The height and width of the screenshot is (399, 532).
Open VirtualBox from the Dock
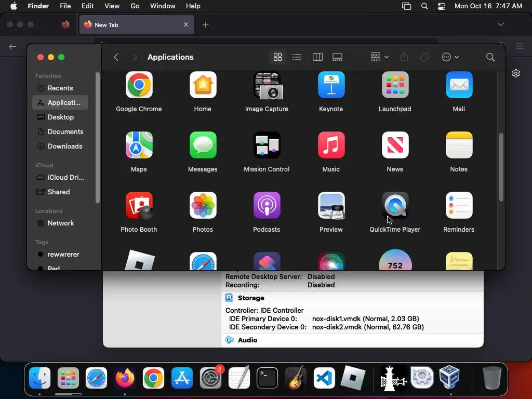point(449,378)
